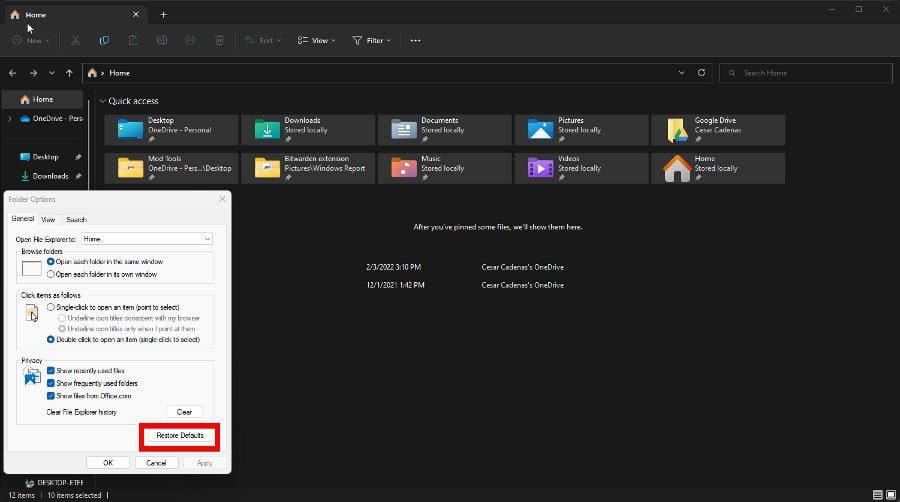900x502 pixels.
Task: Open recent locations chevron beside navigation arrows
Action: click(52, 73)
